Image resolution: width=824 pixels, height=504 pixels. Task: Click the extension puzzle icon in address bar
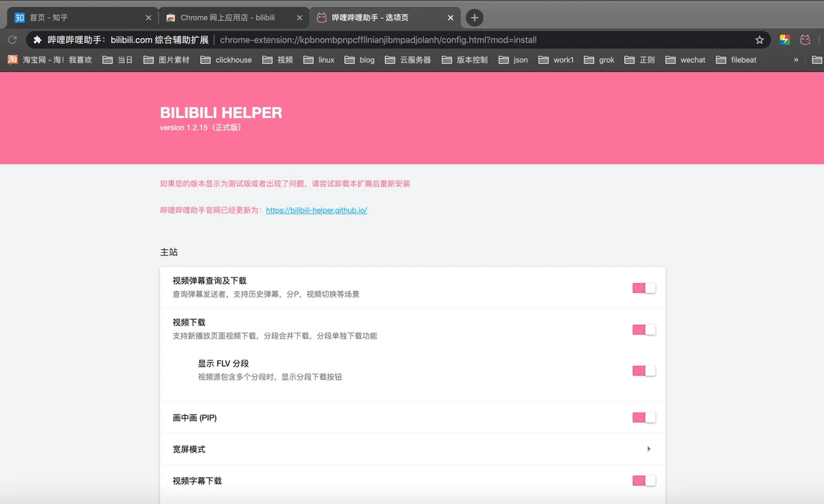(x=38, y=40)
